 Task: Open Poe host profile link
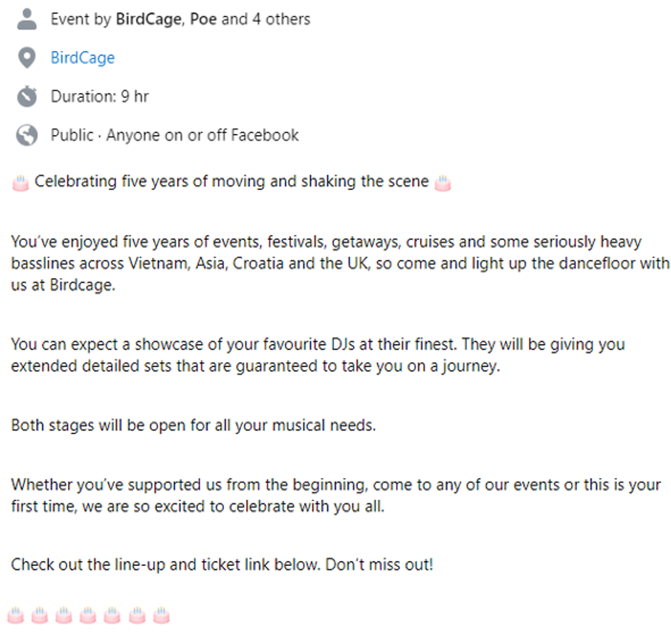coord(203,19)
